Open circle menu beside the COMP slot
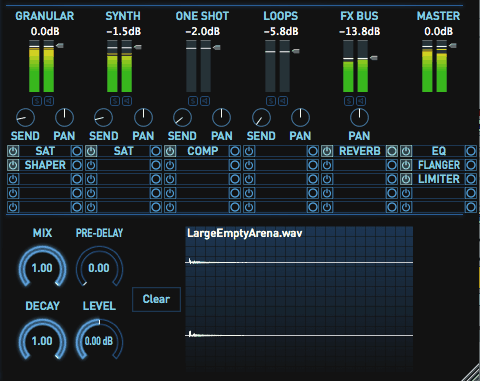The image size is (480, 381). (235, 151)
